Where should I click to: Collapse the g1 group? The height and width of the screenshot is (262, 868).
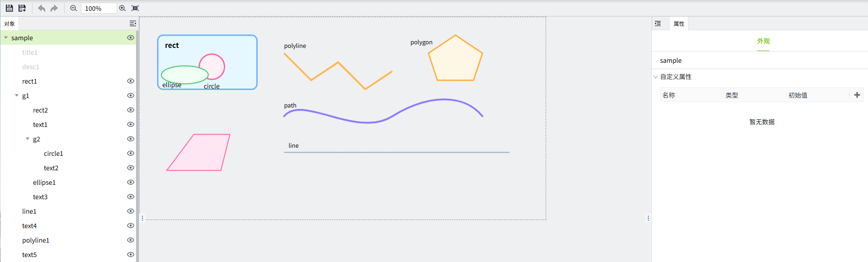[17, 96]
